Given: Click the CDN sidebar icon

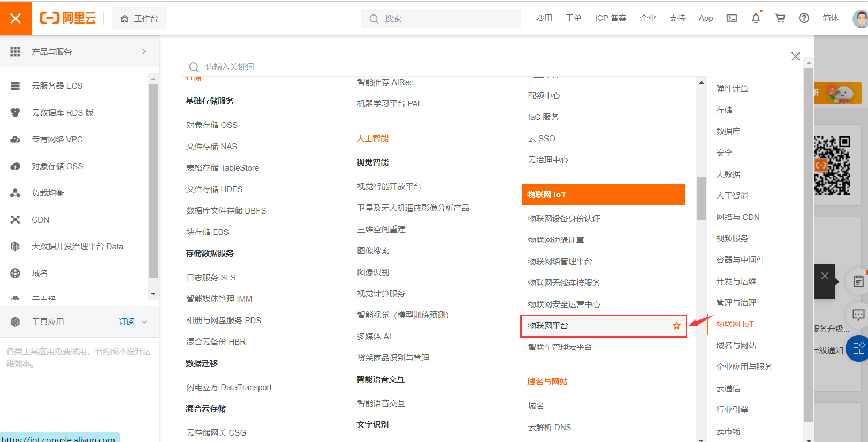Looking at the screenshot, I should point(16,220).
